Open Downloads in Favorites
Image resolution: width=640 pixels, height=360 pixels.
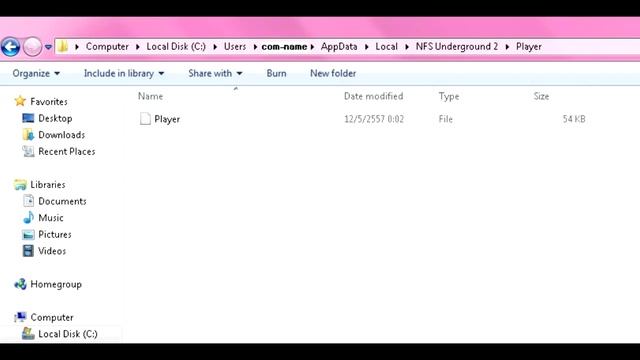point(62,135)
